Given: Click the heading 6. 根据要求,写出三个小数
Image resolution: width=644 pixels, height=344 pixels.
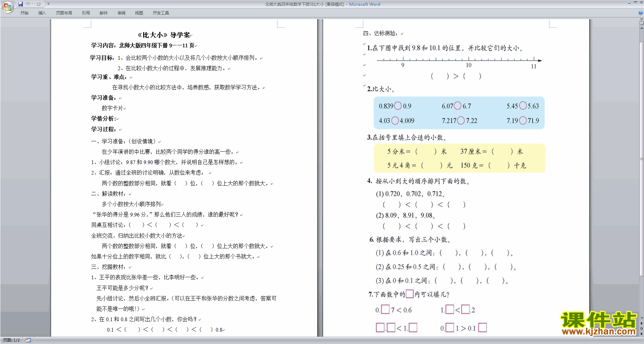Looking at the screenshot, I should (410, 240).
